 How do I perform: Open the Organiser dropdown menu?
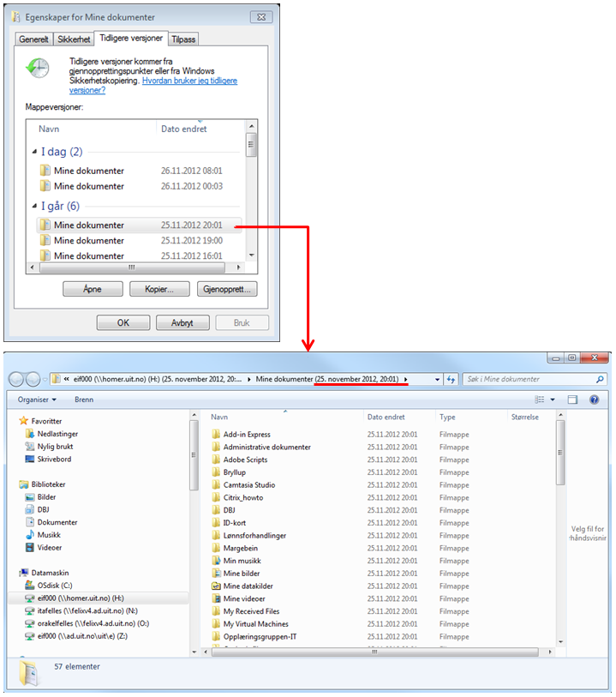coord(36,400)
